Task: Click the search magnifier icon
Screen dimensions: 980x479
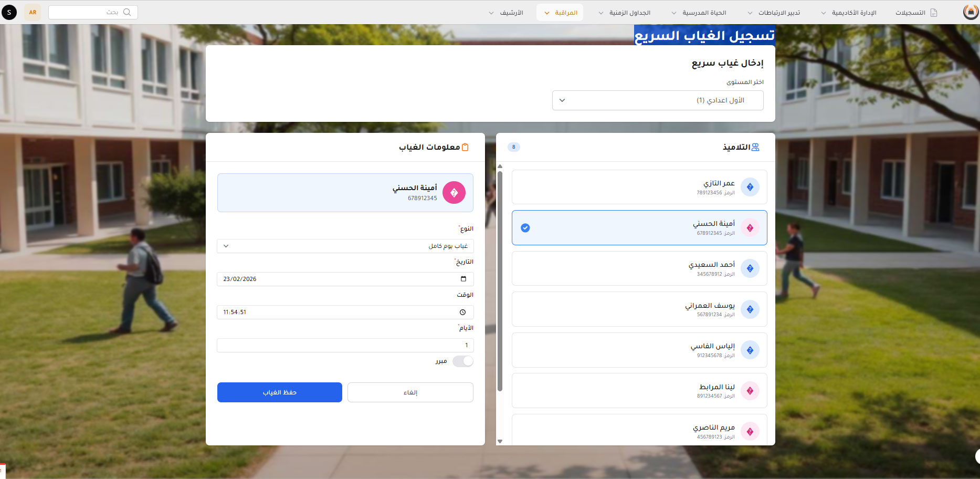Action: [x=127, y=12]
